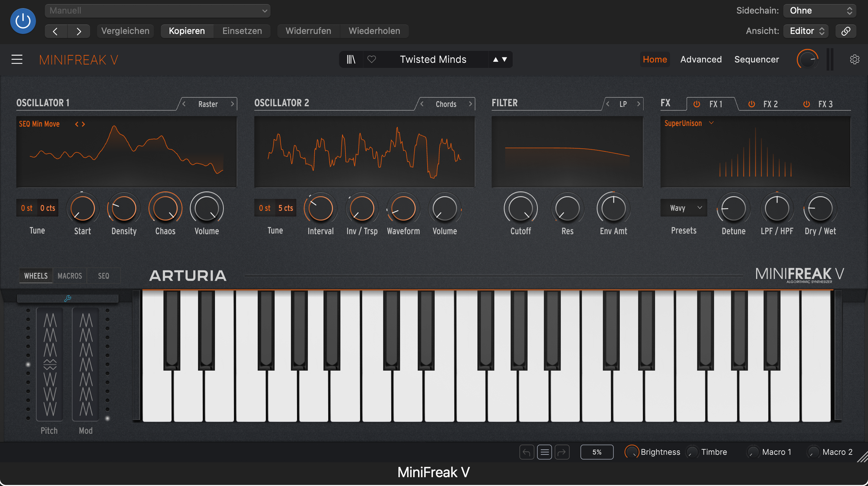Image resolution: width=868 pixels, height=486 pixels.
Task: Click the Einsetzen button
Action: point(242,31)
